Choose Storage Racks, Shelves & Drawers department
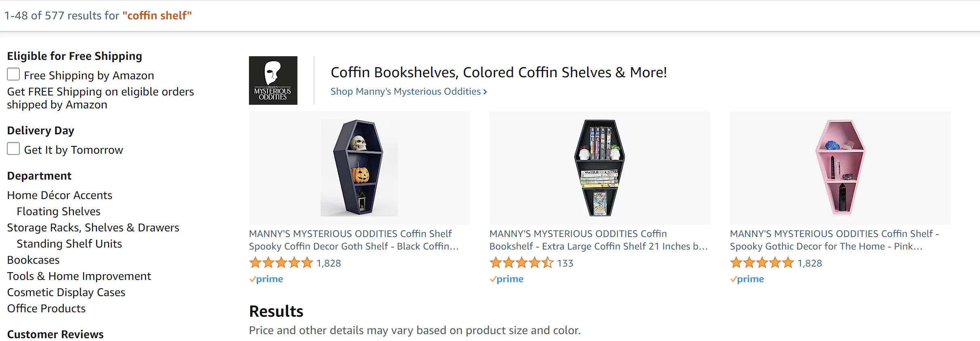The width and height of the screenshot is (980, 341). 93,228
